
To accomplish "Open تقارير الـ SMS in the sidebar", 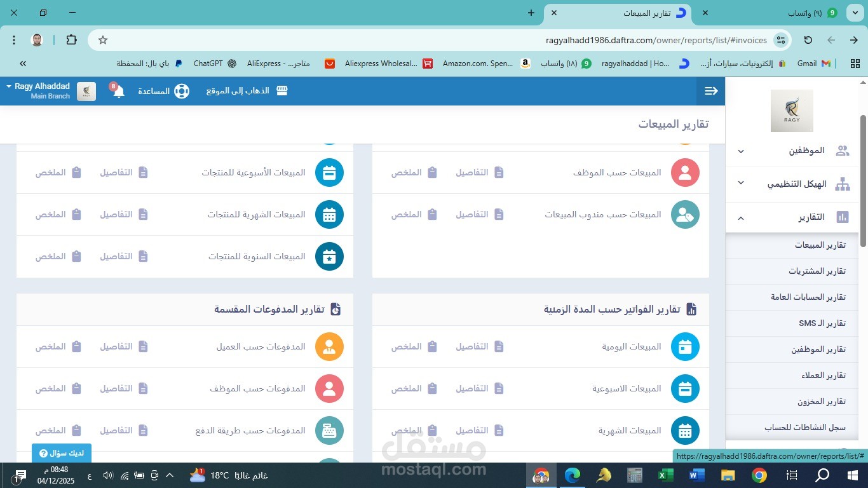I will [822, 323].
